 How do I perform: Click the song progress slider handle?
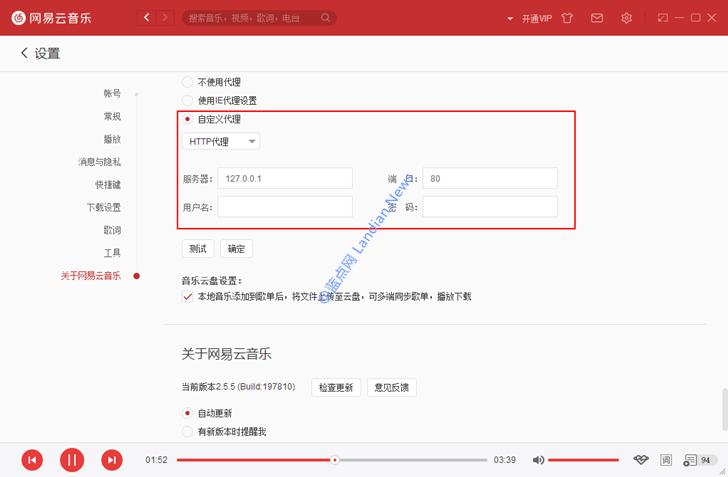pos(335,460)
